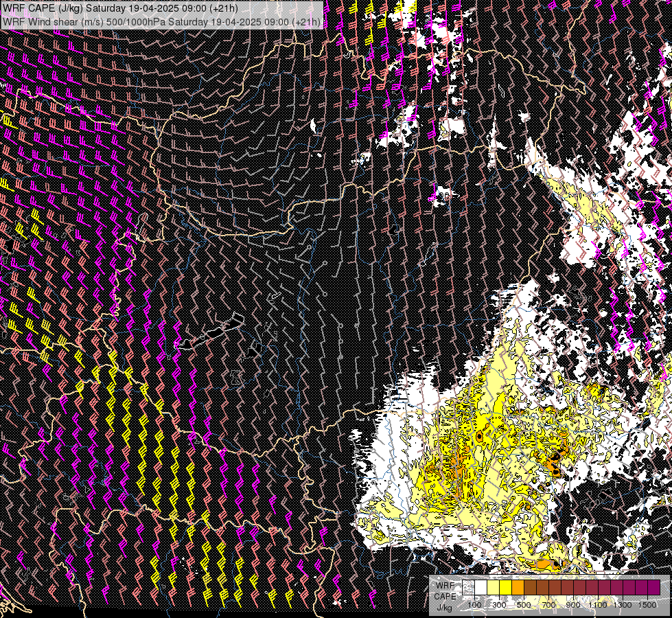Click the legend value 500
672x618 pixels.
524,605
